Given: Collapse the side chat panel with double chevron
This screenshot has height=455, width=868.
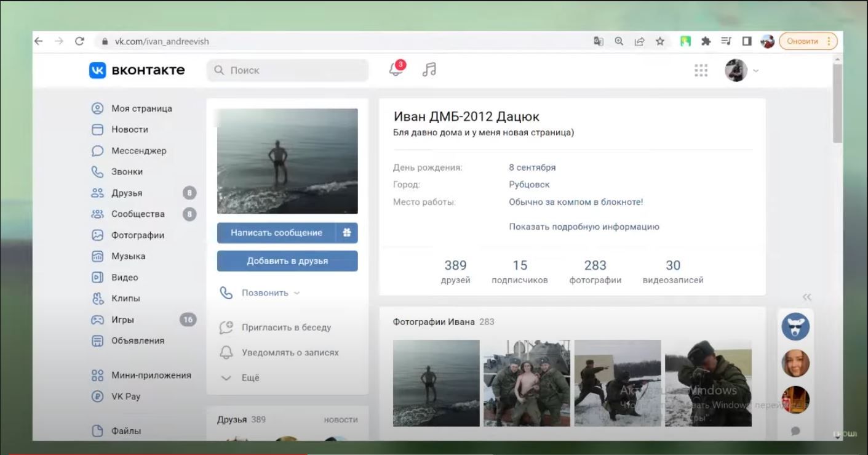Looking at the screenshot, I should click(807, 297).
